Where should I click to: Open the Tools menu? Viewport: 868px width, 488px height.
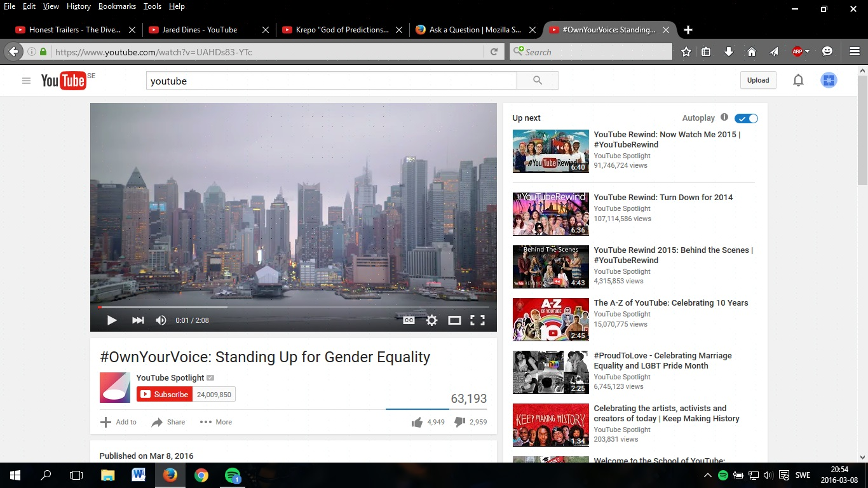(x=153, y=6)
